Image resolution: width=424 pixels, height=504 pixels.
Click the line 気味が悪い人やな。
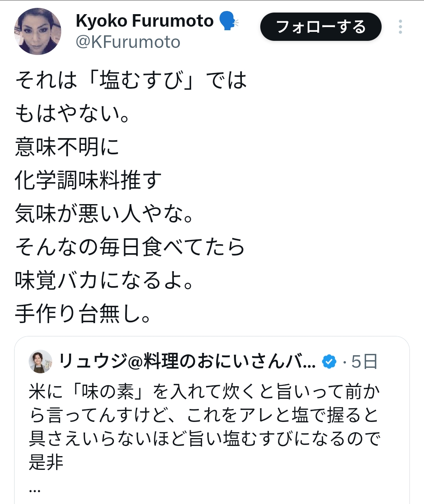coord(104,214)
